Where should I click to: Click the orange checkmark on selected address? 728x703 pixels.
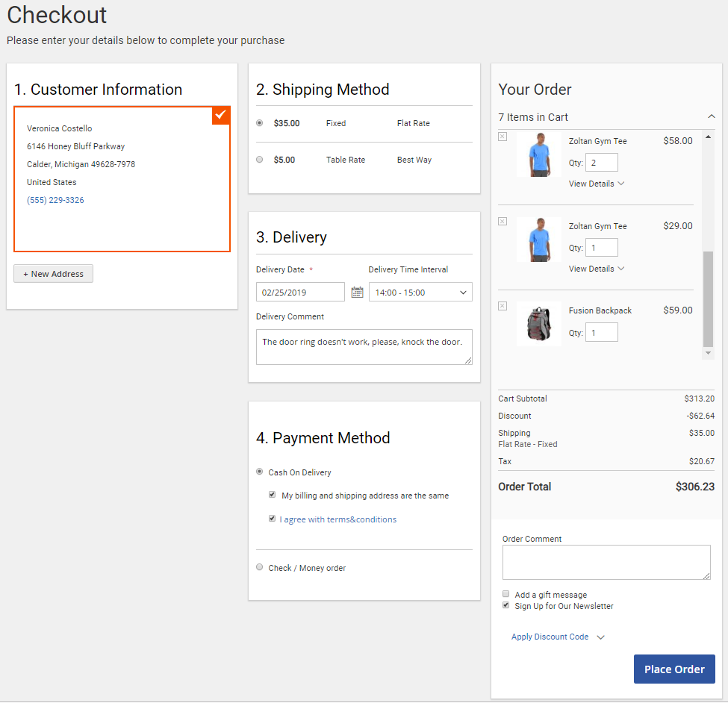220,115
